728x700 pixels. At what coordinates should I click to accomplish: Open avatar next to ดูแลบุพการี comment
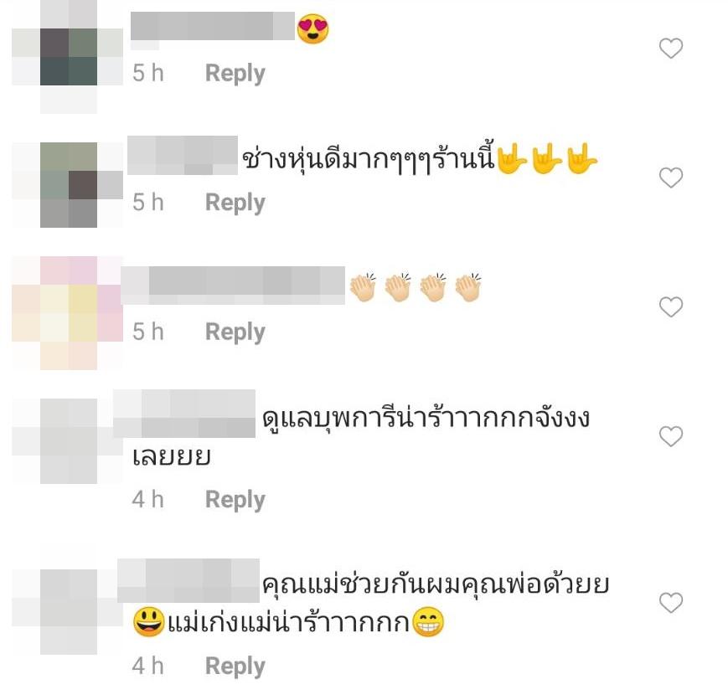pos(68,441)
